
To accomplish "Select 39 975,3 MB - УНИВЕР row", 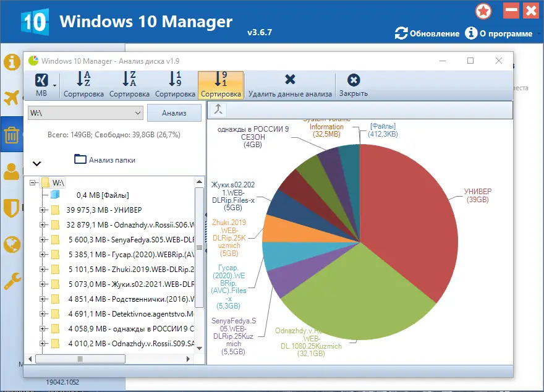I will 104,210.
